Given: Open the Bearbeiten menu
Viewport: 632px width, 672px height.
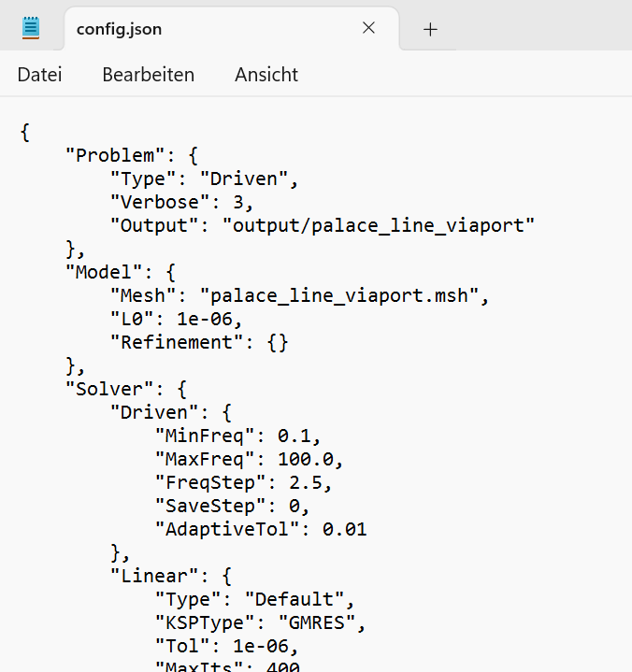Looking at the screenshot, I should coord(148,75).
